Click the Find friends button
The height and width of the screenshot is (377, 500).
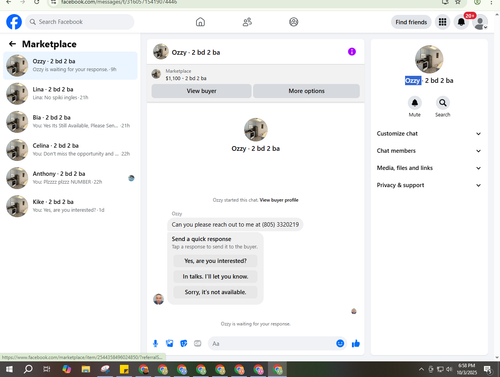[411, 22]
